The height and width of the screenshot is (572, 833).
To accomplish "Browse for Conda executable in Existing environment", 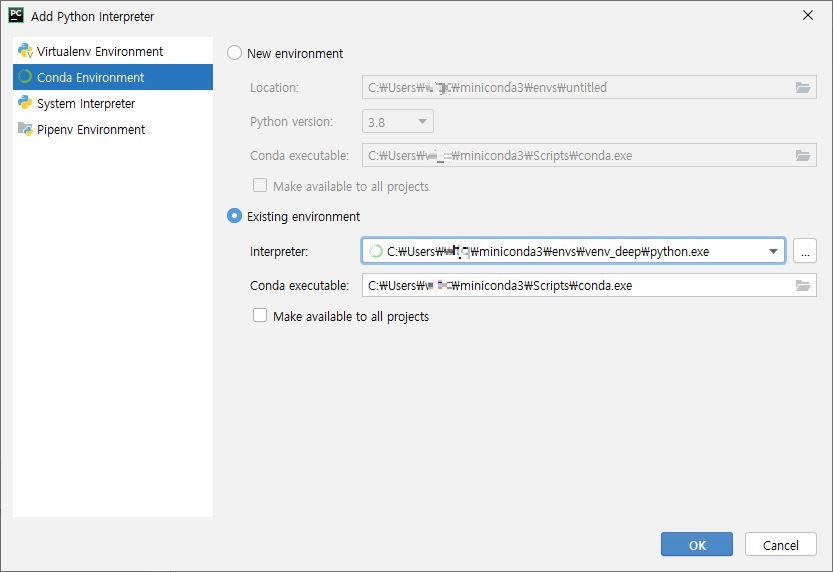I will [803, 286].
